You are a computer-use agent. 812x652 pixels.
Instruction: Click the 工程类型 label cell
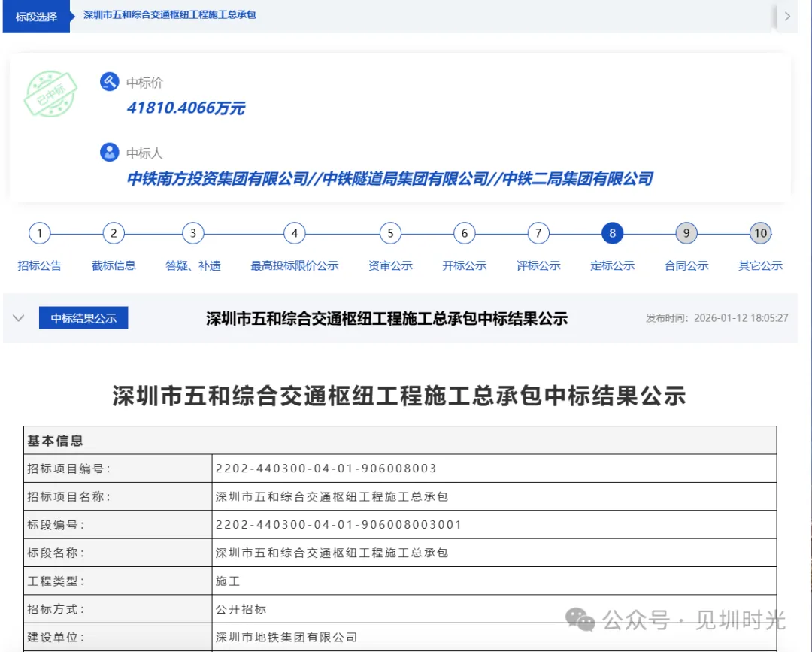tap(118, 581)
